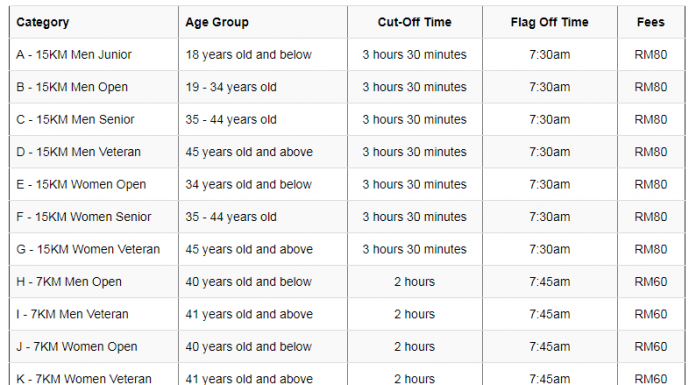Select the G - 15KM Women Veteran cell
Screen dimensions: 696x385
coord(94,249)
